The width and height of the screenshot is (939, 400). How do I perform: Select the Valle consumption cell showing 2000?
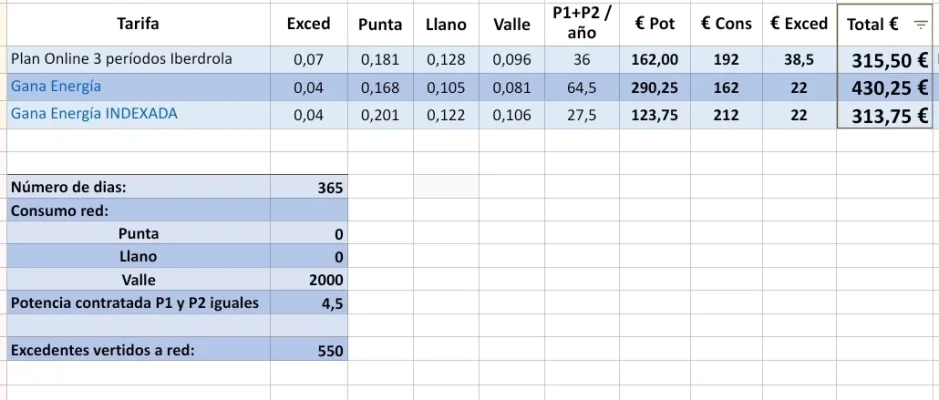[309, 280]
